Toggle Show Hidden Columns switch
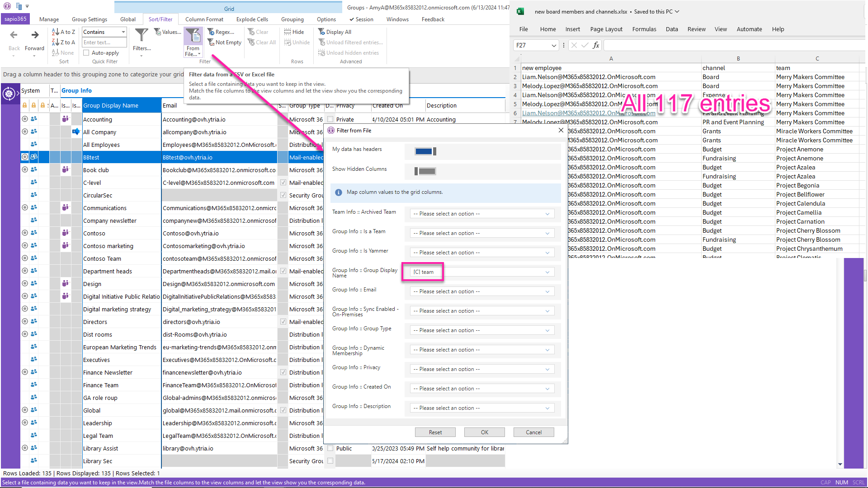The height and width of the screenshot is (488, 868). tap(425, 171)
